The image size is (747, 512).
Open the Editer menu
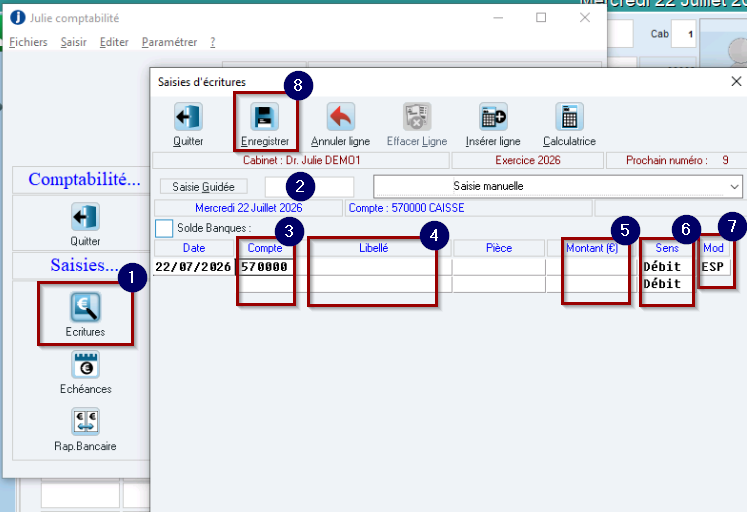[114, 42]
